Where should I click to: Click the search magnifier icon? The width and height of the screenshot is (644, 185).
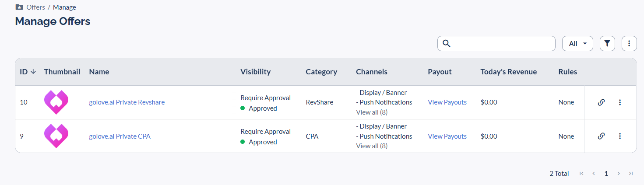point(447,43)
